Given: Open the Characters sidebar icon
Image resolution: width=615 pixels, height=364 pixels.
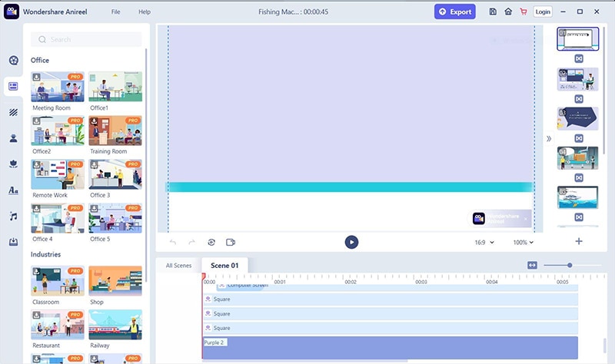Looking at the screenshot, I should click(x=13, y=138).
